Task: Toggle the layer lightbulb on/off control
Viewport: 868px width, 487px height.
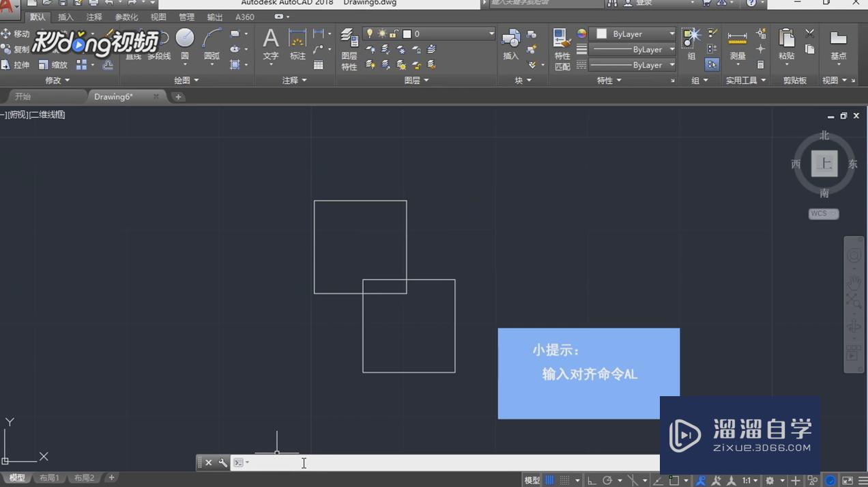Action: pos(369,33)
